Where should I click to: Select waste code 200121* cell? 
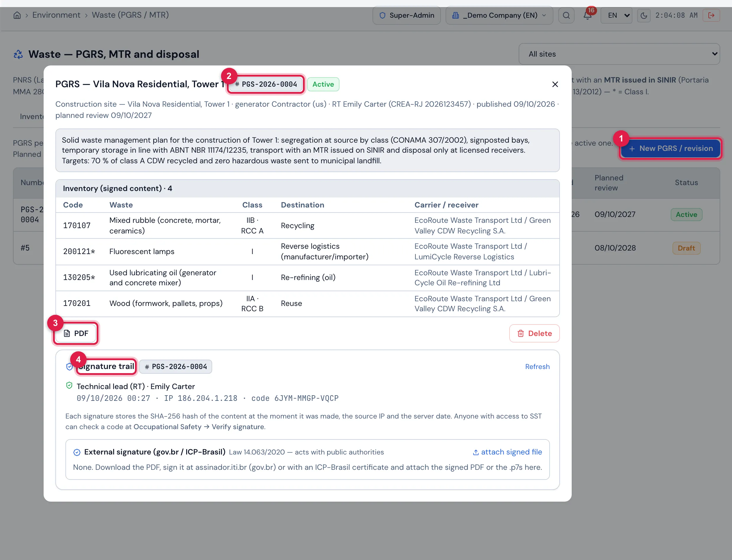79,252
